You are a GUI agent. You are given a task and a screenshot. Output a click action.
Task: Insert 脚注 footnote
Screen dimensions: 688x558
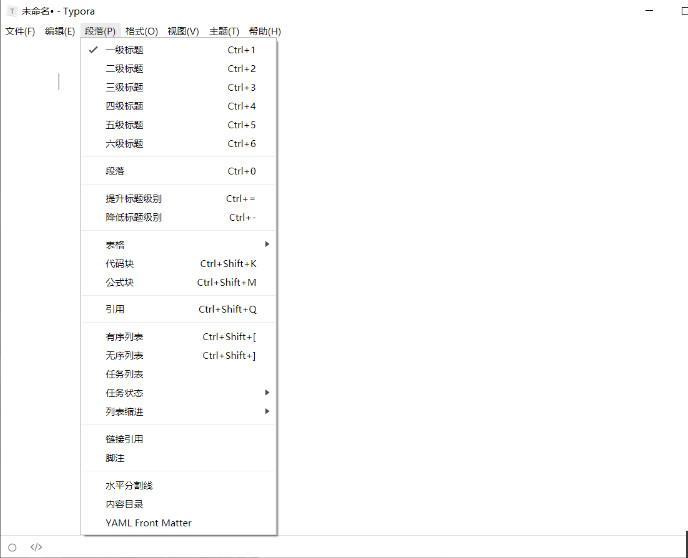[x=179, y=458]
